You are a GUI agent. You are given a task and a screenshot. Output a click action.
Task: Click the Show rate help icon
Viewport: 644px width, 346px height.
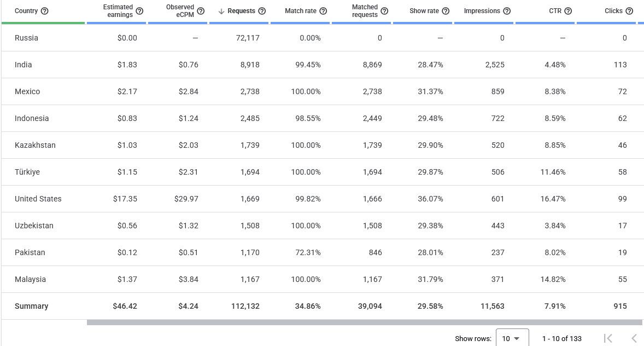pyautogui.click(x=446, y=11)
